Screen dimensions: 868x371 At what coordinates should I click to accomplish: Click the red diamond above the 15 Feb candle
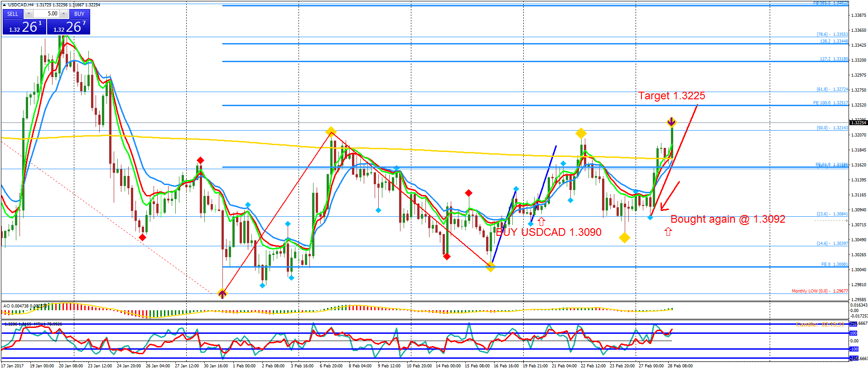pos(468,193)
